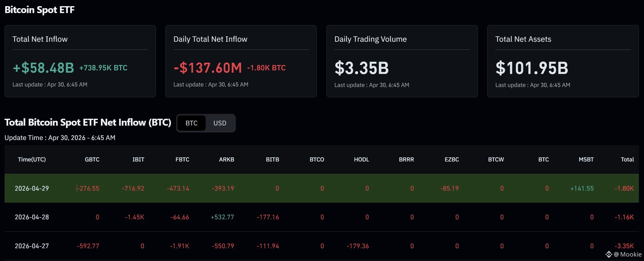The image size is (644, 261).
Task: Click the -$137.60M Daily Net Inflow figure
Action: tap(208, 68)
